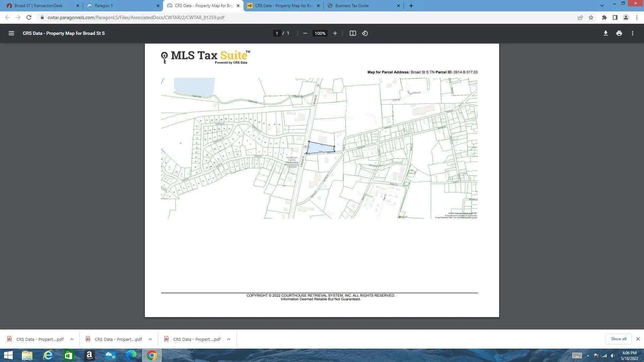Open the Chrome extensions puzzle icon
This screenshot has height=362, width=644.
604,17
